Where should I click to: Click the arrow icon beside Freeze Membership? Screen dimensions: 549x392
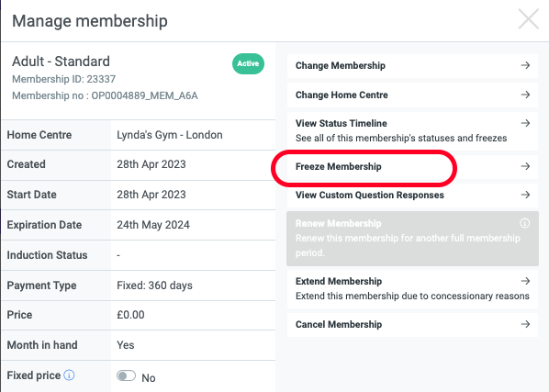tap(525, 166)
